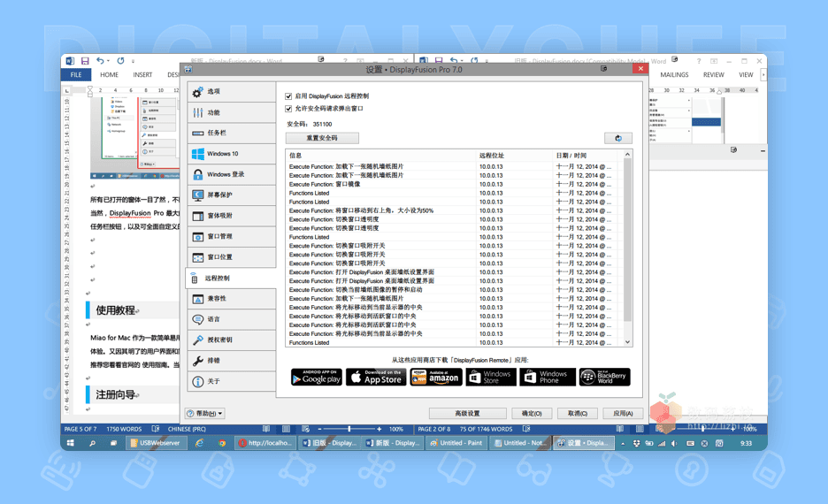Open Chrome icon on taskbar
Image resolution: width=828 pixels, height=504 pixels.
click(222, 443)
